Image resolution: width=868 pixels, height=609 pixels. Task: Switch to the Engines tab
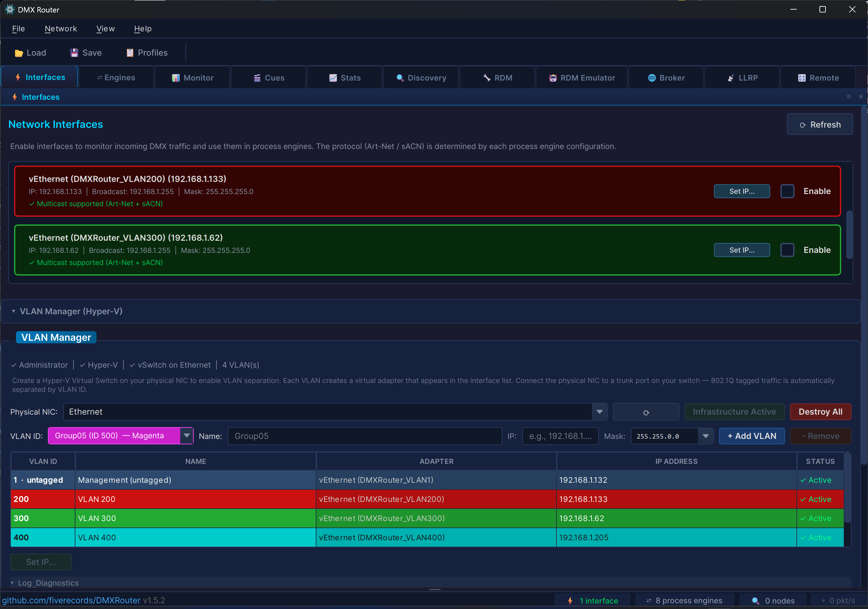pos(116,78)
